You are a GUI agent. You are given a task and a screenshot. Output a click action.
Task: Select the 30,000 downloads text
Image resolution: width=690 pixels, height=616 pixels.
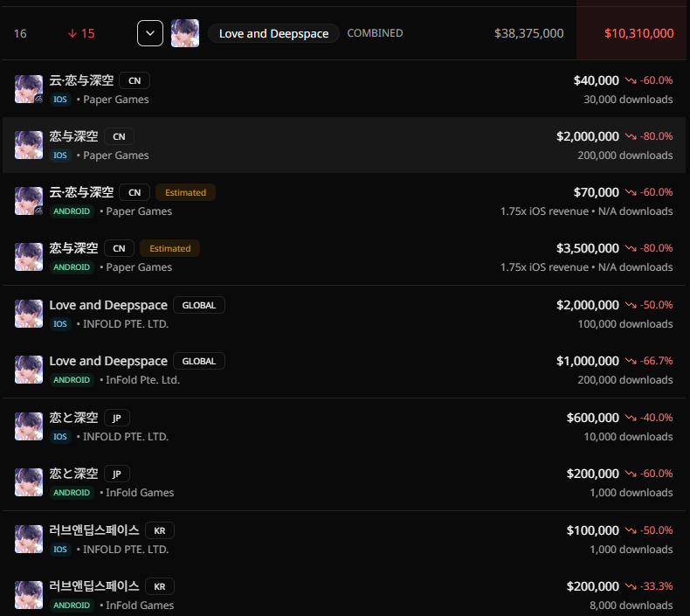(x=628, y=100)
